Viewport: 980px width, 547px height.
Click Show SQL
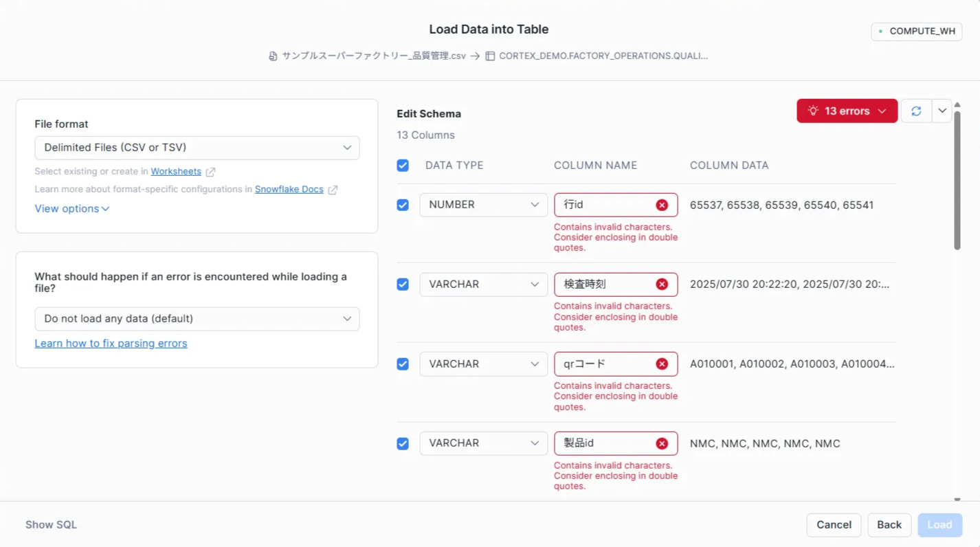click(51, 525)
